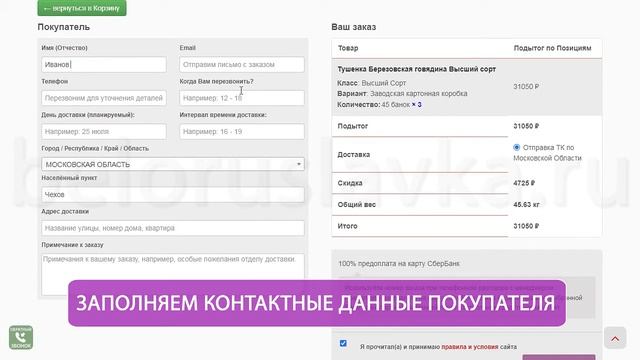Click the Скидка value 4725 ₽

coord(524,183)
